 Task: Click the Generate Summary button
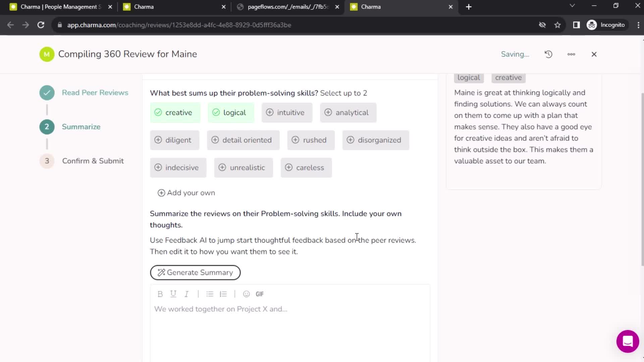pos(195,272)
